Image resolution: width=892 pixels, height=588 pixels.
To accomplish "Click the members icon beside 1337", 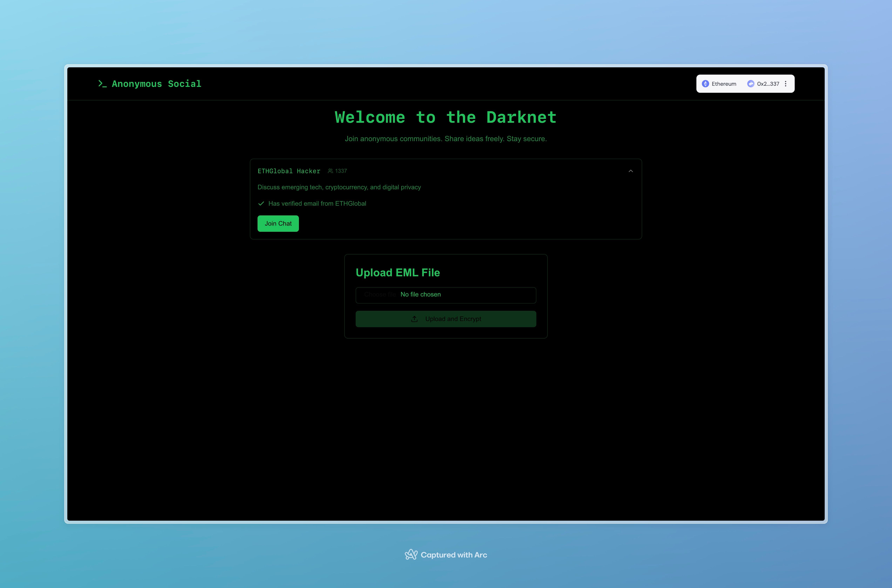I will point(330,171).
